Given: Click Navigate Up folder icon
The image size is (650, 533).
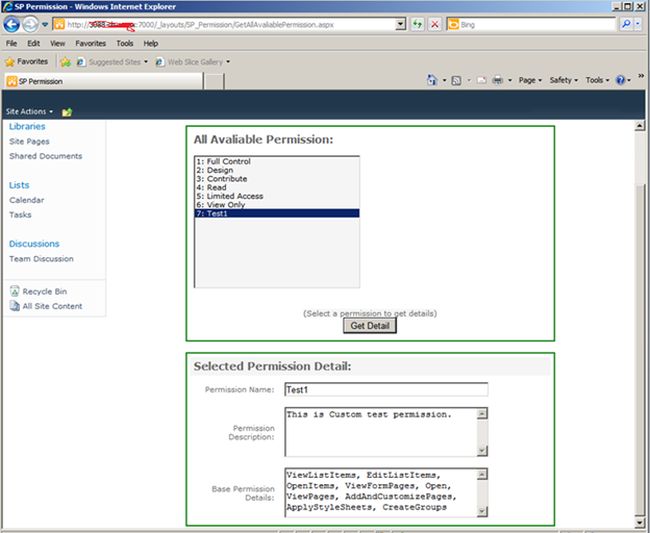Looking at the screenshot, I should (x=67, y=112).
